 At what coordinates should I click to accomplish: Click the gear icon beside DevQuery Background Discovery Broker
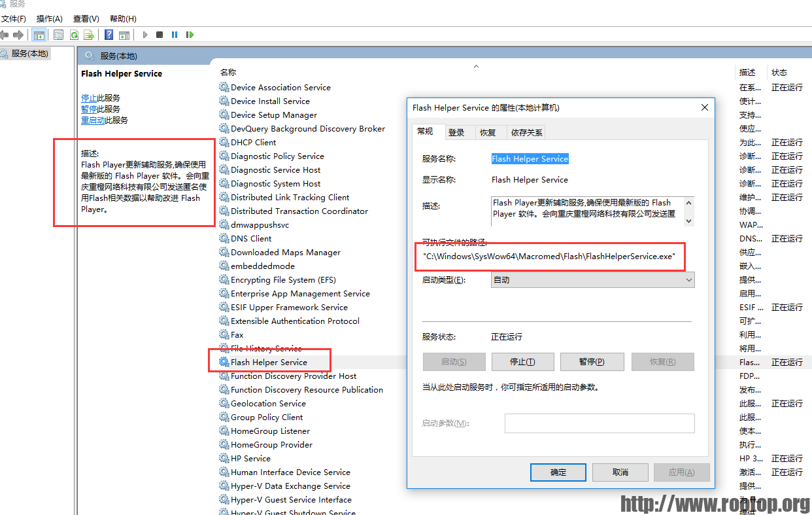tap(224, 128)
